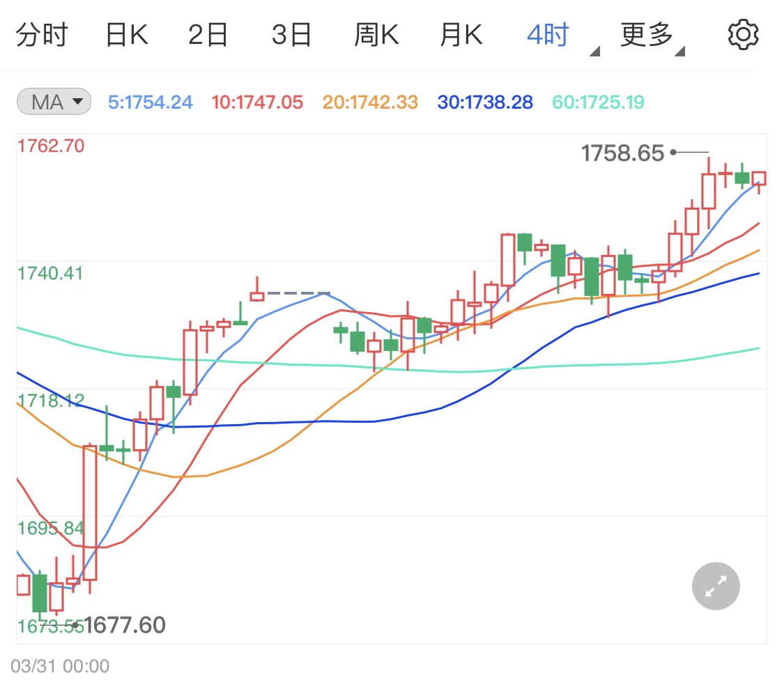The height and width of the screenshot is (691, 784).
Task: Click the low price label 1677.60
Action: 125,625
